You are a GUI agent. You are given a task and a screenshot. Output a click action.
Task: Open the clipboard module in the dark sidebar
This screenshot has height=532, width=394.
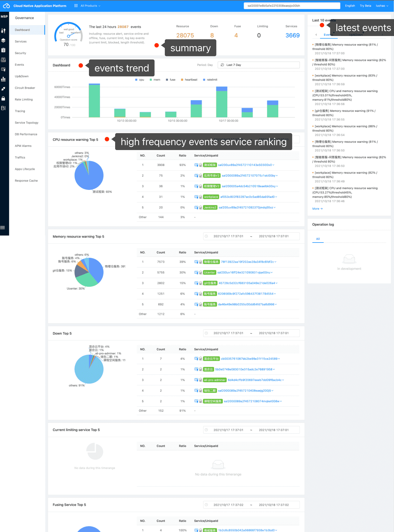(3, 50)
